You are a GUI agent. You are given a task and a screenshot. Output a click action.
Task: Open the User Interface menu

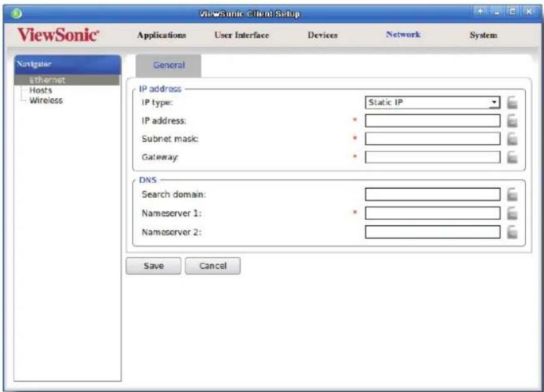[x=241, y=35]
